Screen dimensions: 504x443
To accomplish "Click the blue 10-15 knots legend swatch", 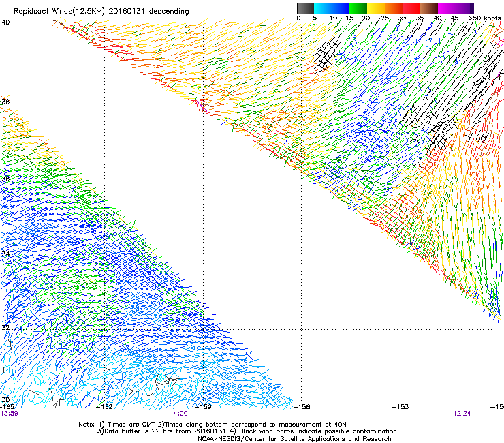I will [341, 8].
